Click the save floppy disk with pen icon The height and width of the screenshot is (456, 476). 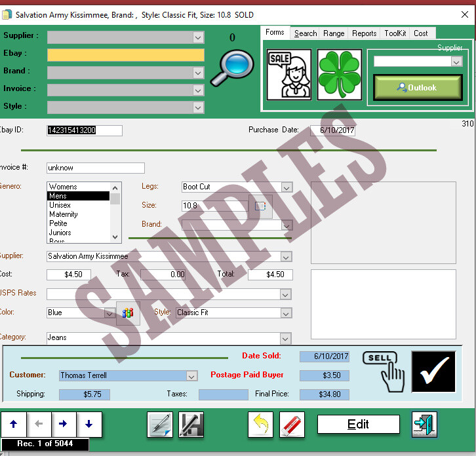coord(191,425)
